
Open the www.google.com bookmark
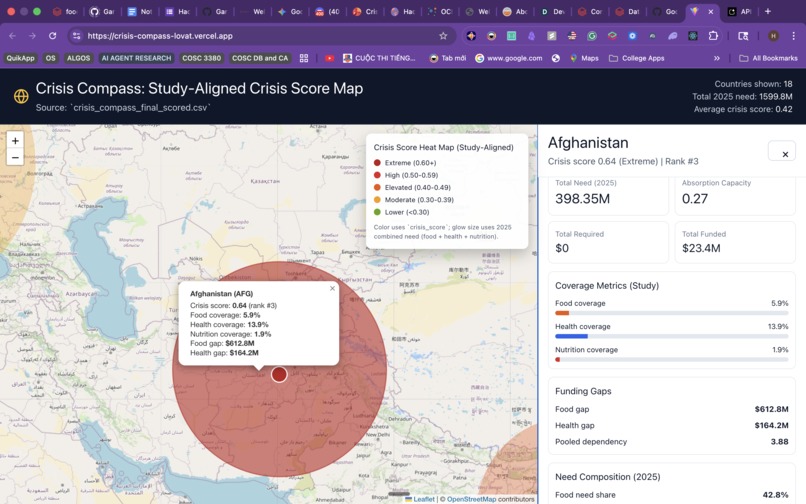tap(508, 58)
